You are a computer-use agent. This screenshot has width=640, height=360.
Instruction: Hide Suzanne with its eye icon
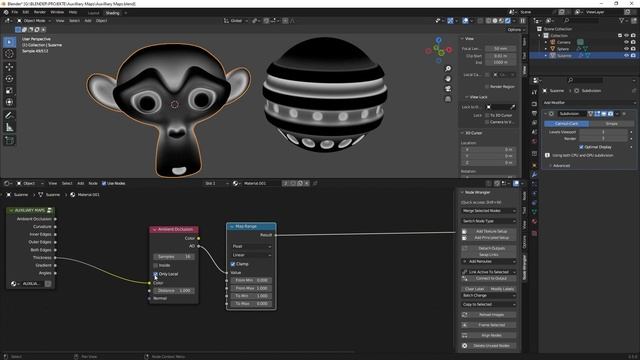(x=626, y=56)
